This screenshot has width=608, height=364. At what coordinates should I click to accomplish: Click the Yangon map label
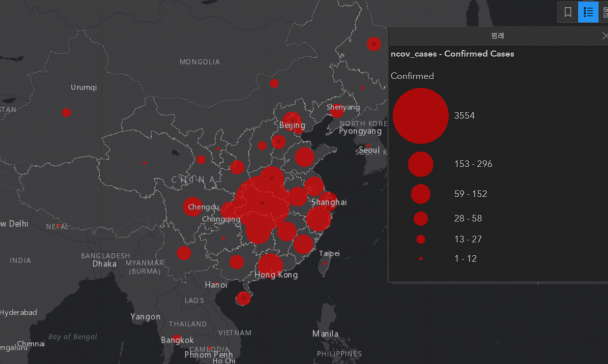pos(145,317)
